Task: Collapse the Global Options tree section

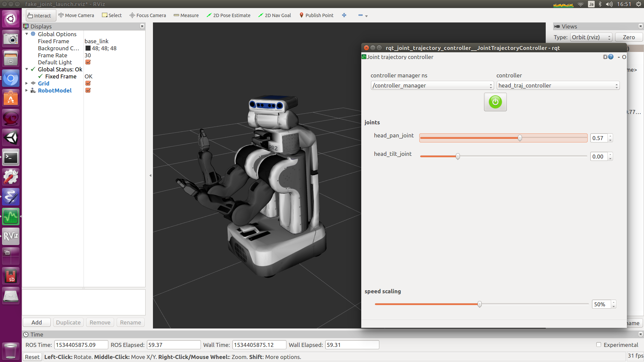Action: [26, 34]
